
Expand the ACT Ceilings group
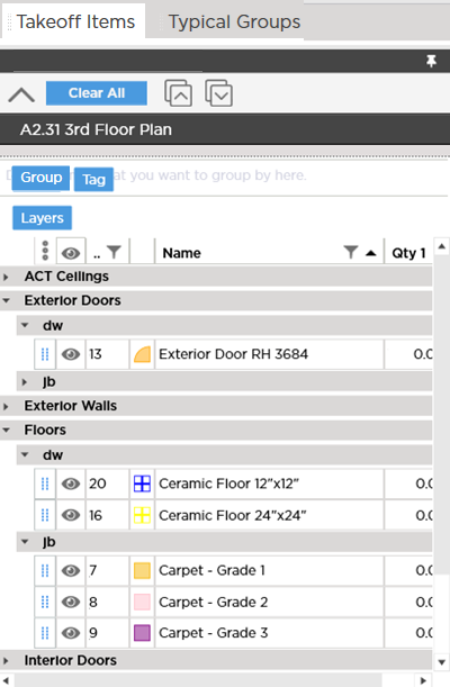pos(6,276)
